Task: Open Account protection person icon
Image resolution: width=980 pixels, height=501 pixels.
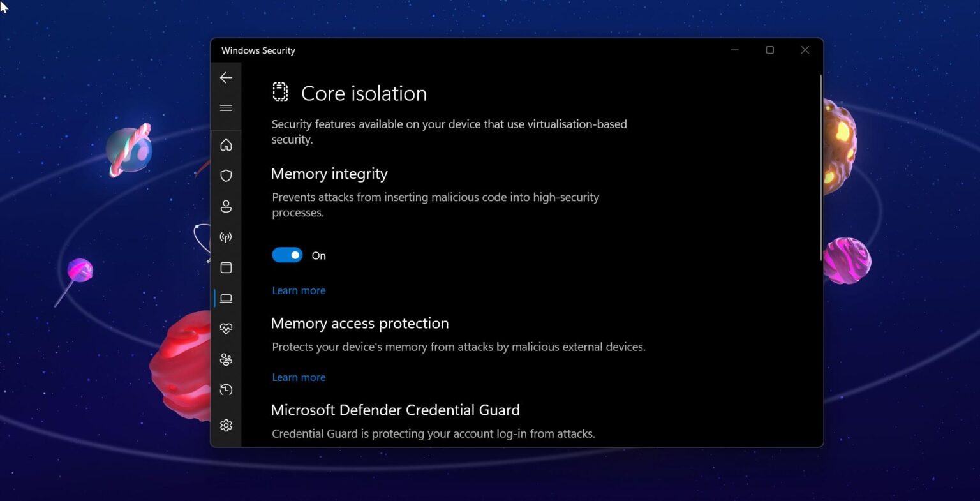Action: pyautogui.click(x=226, y=206)
